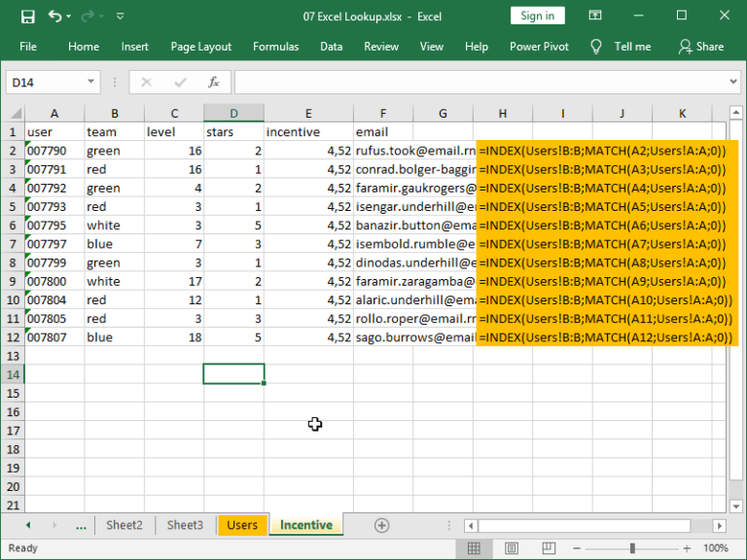Click the highlighted formula referencing A12
The image size is (747, 560).
click(x=605, y=337)
